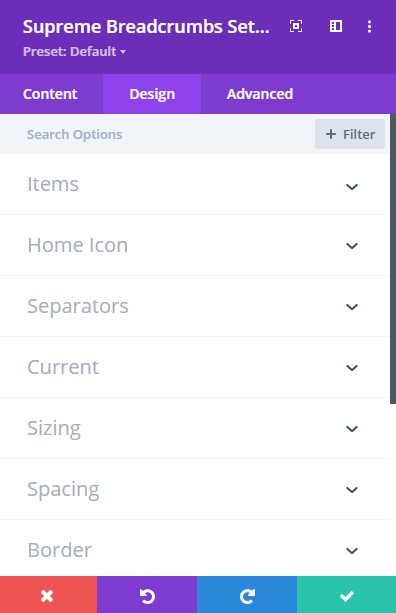Redo the last change
Image resolution: width=396 pixels, height=613 pixels.
tap(247, 595)
